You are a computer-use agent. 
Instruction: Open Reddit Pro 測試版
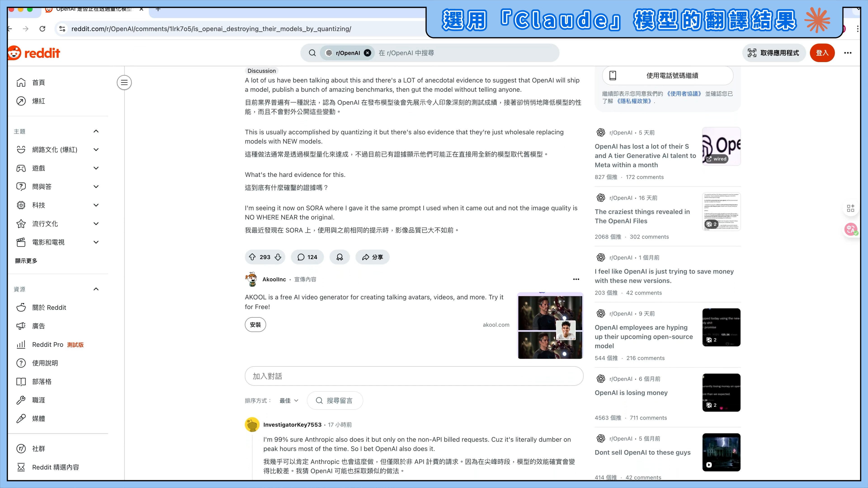[x=58, y=345]
